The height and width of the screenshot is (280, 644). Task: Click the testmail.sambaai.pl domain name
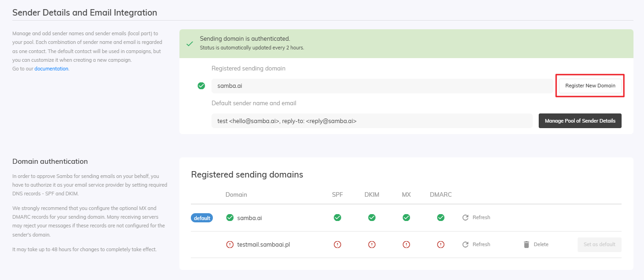(x=264, y=244)
